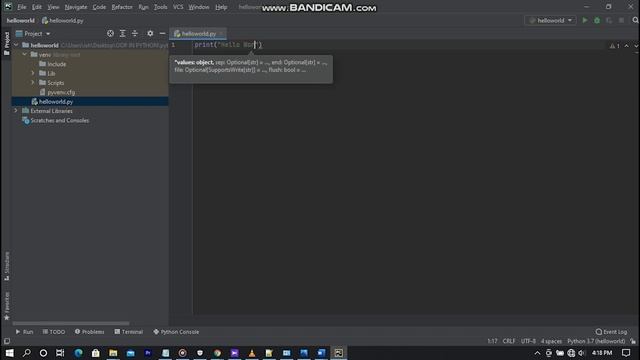This screenshot has width=640, height=360.
Task: Open the Navigate menu
Action: pyautogui.click(x=76, y=7)
